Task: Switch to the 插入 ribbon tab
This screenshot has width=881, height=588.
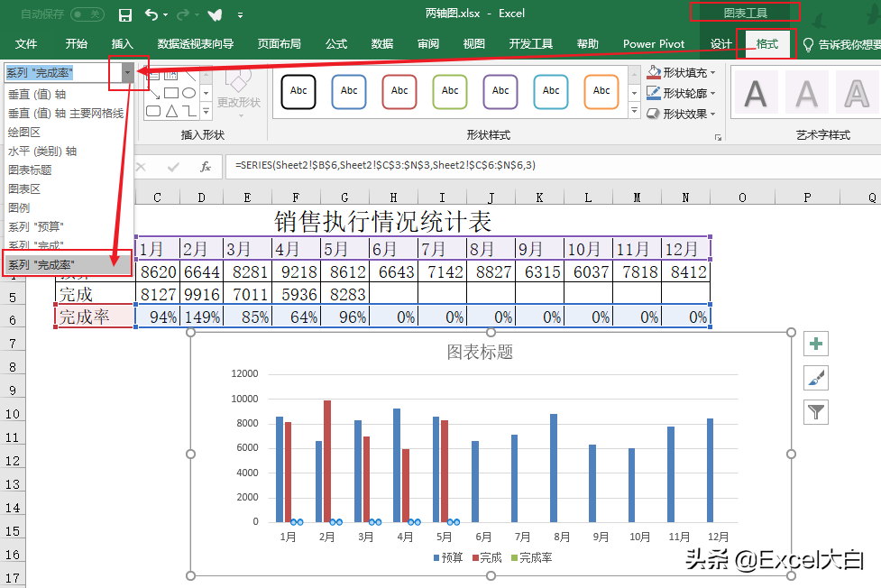Action: [122, 44]
